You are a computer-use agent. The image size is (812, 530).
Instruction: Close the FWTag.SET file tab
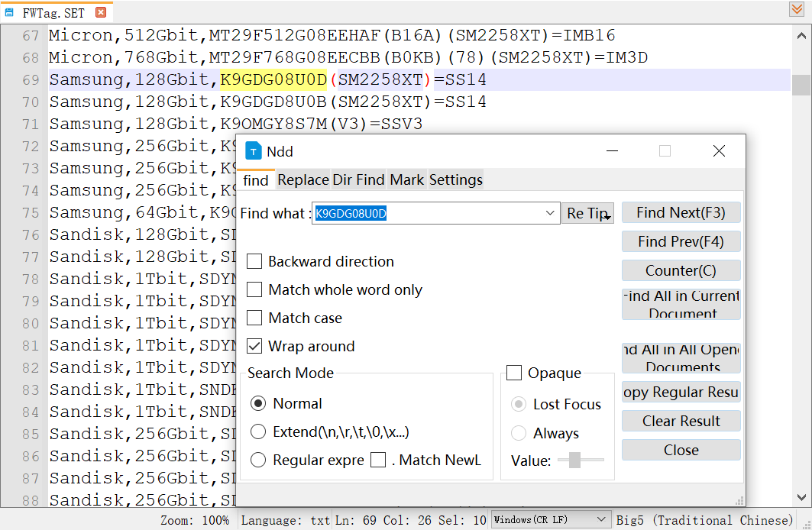pos(101,12)
